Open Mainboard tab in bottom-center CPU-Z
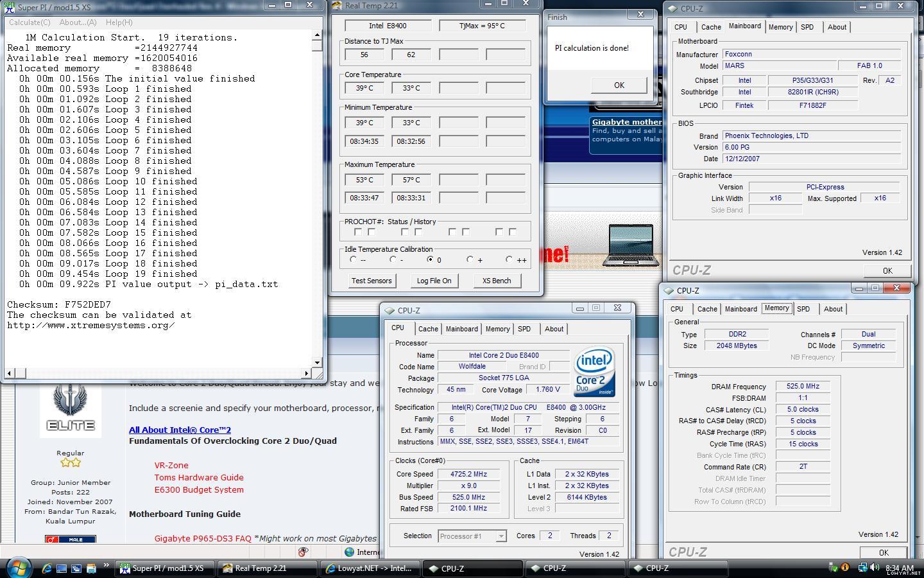This screenshot has width=924, height=578. 461,329
